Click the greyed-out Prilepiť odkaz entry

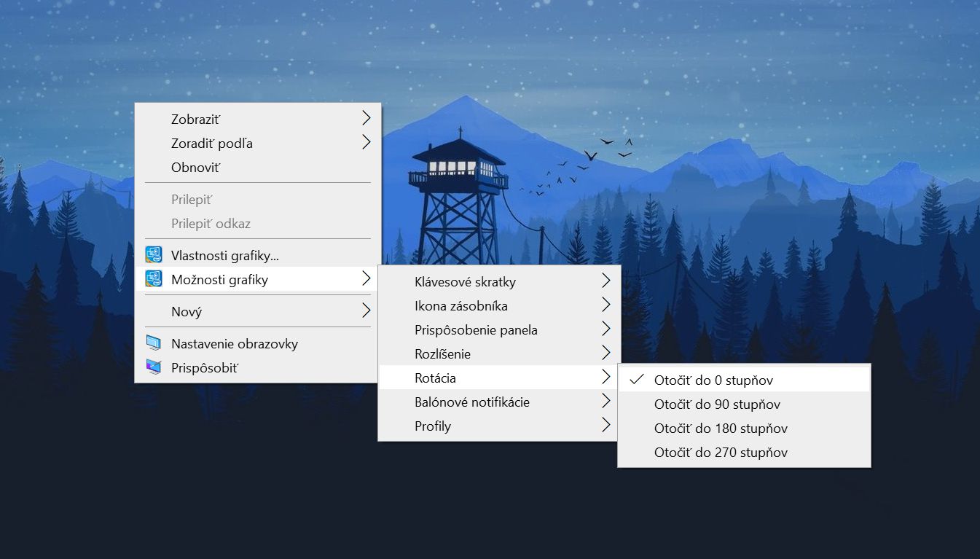(x=258, y=223)
